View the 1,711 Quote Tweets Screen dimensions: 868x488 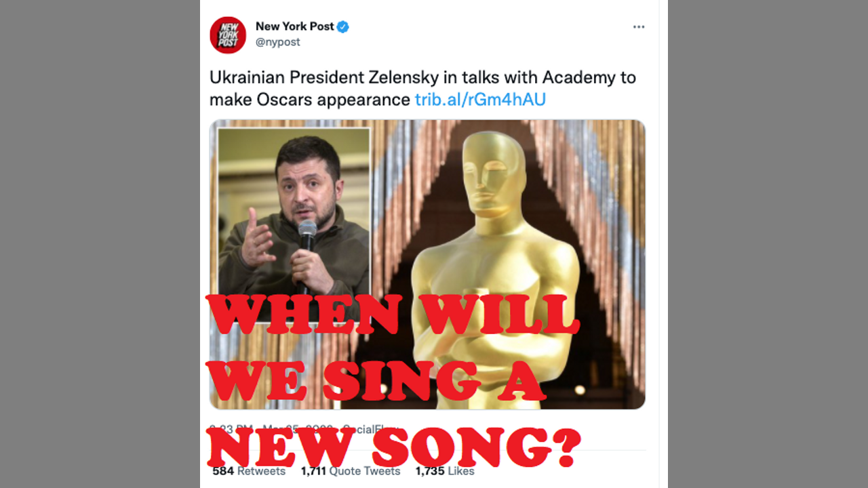[351, 470]
